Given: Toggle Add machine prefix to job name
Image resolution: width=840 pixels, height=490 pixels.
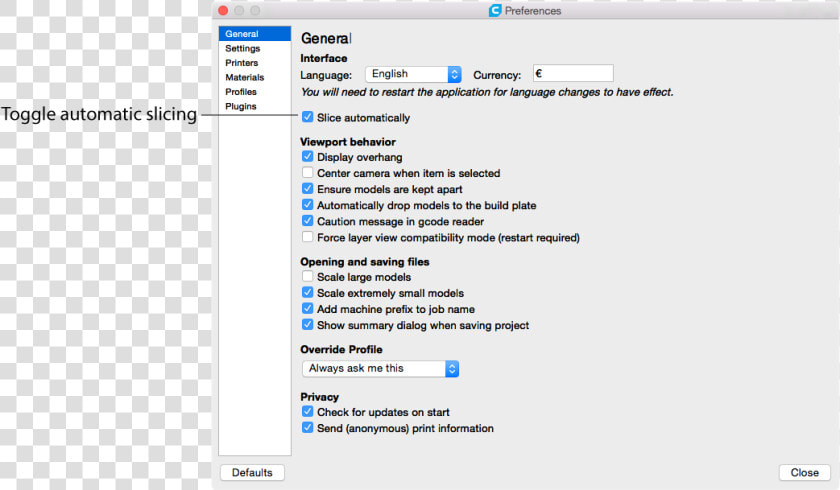Looking at the screenshot, I should [x=308, y=308].
